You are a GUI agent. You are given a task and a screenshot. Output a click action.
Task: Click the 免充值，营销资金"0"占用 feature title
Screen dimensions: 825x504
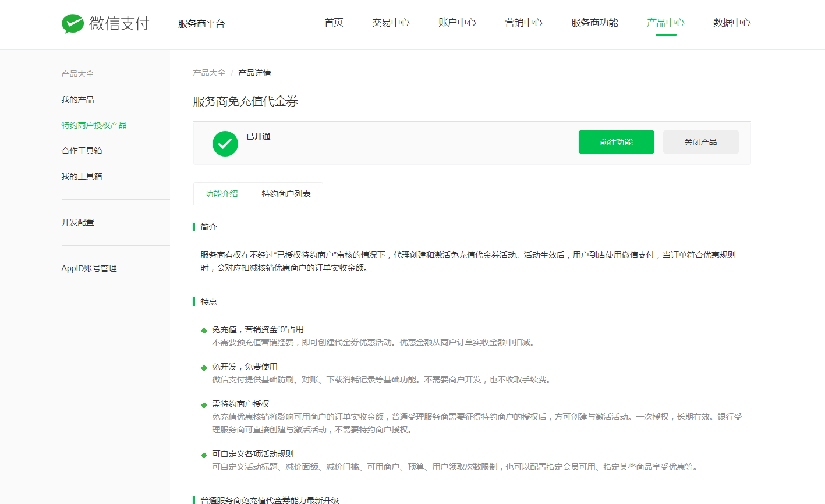(257, 329)
